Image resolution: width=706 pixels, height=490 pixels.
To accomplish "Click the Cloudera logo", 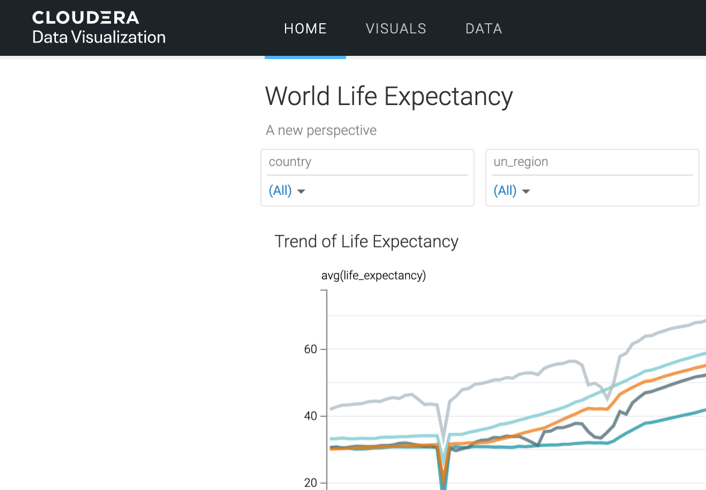I will [x=85, y=18].
